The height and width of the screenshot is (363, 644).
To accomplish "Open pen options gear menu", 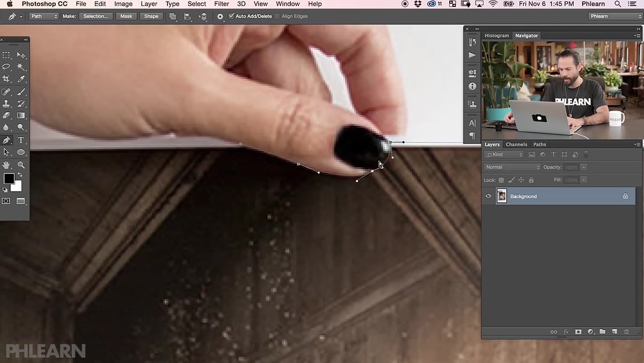I will [220, 16].
